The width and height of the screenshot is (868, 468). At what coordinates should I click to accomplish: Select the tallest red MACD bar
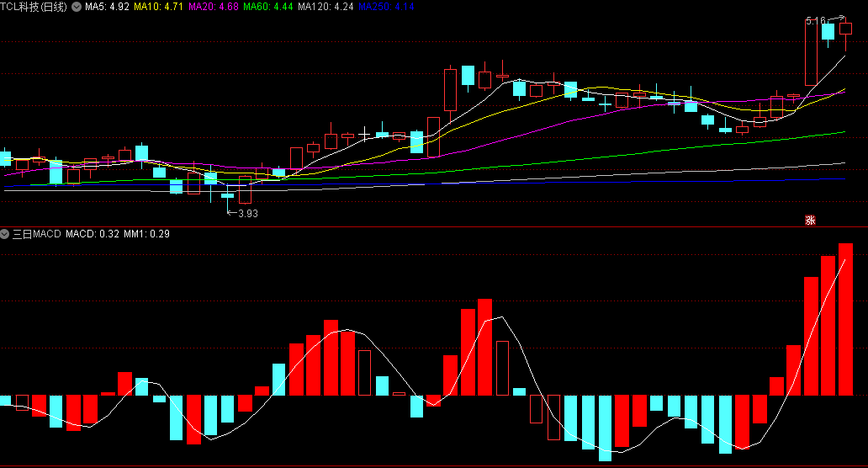coord(845,319)
